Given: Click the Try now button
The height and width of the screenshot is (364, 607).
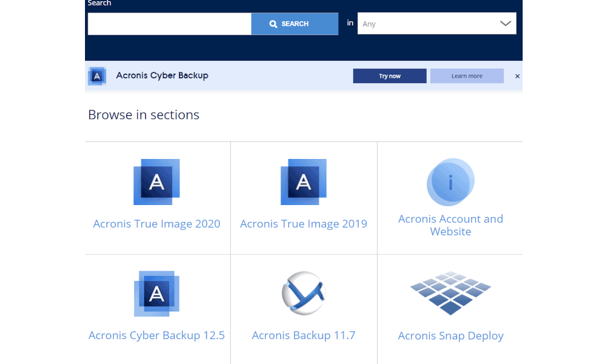Looking at the screenshot, I should pos(390,76).
